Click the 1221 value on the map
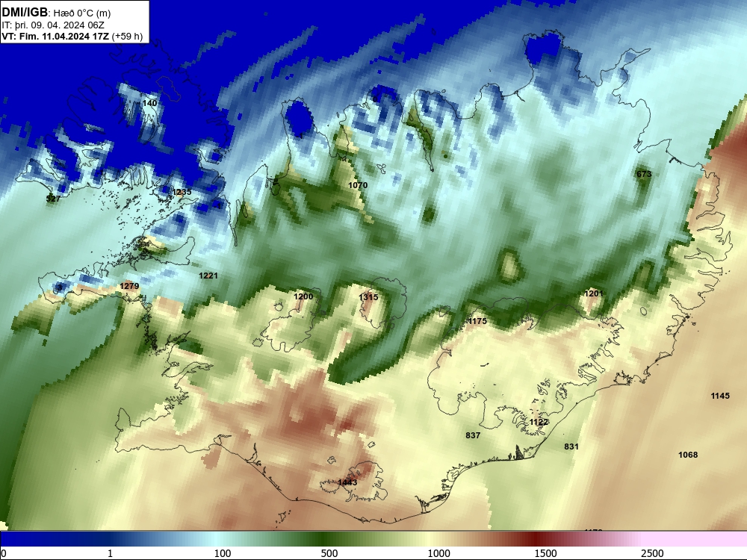 (x=208, y=276)
